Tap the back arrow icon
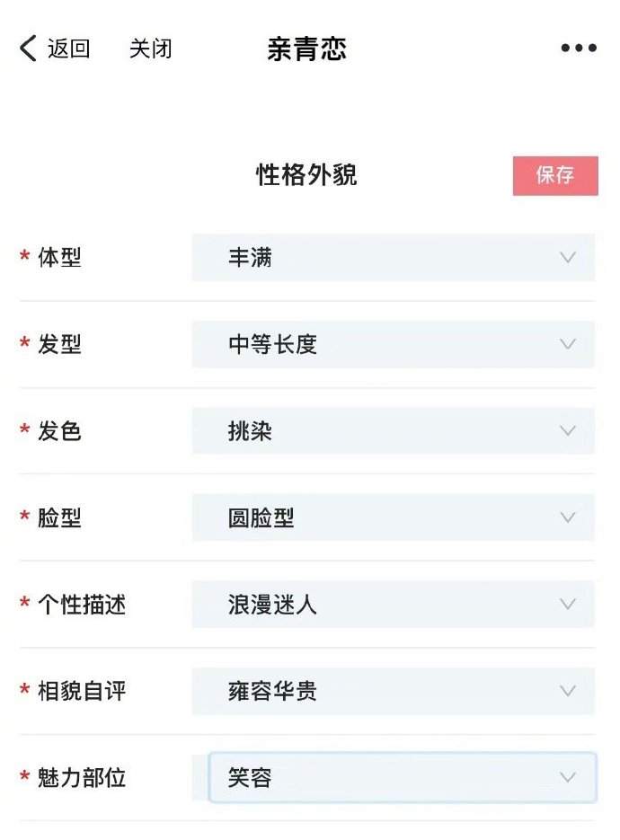The image size is (620, 840). [x=25, y=48]
